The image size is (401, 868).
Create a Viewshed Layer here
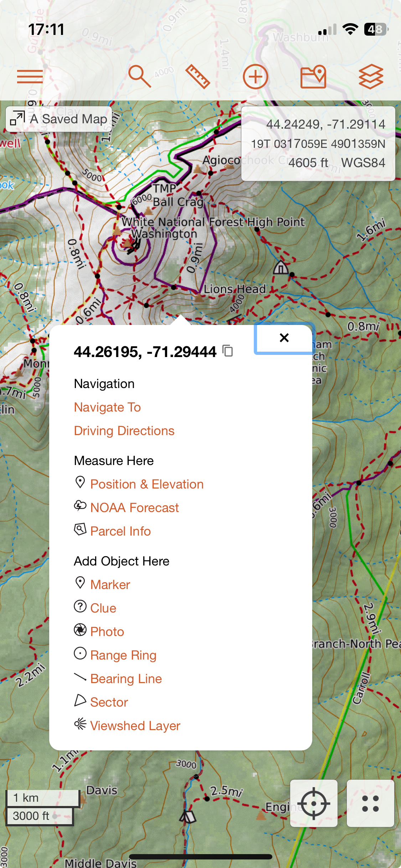click(x=135, y=726)
